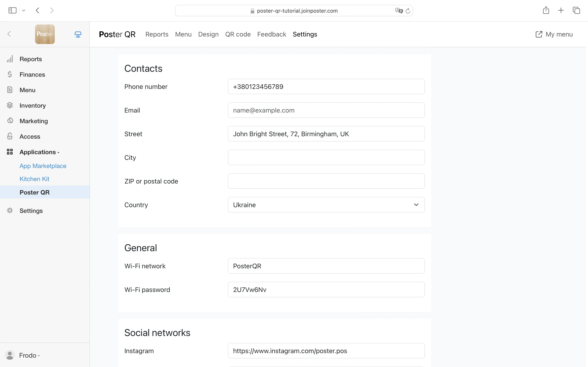Open browser sidebar options dropdown arrow
Image resolution: width=588 pixels, height=367 pixels.
tap(23, 10)
